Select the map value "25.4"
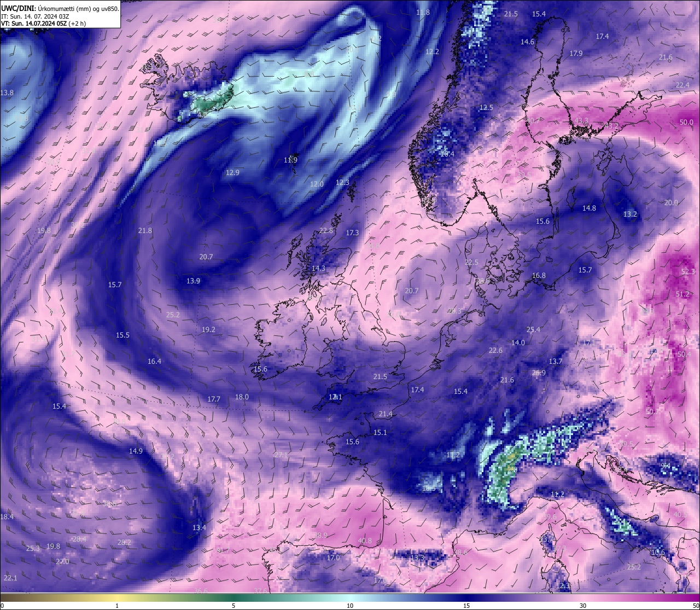 [533, 330]
